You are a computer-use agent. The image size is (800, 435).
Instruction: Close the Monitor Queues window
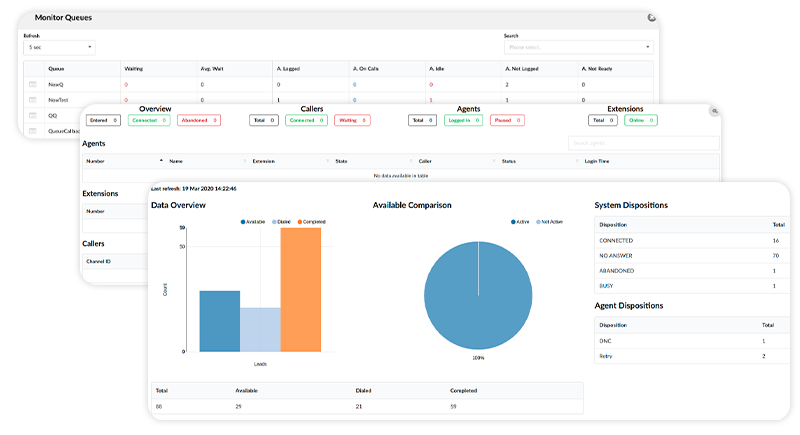tap(652, 17)
